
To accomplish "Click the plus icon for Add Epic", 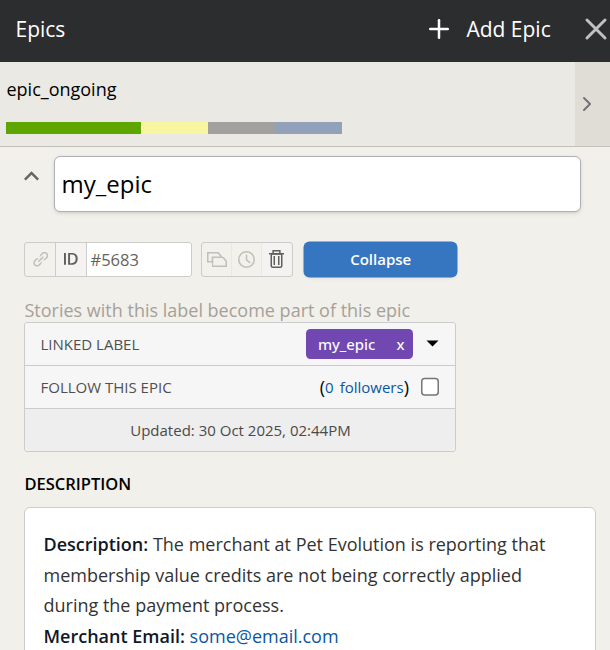I will click(438, 30).
